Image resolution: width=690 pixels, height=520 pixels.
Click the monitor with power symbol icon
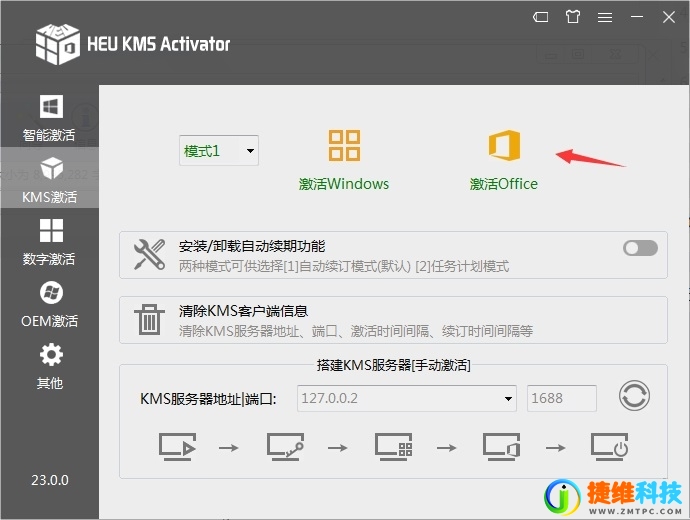pos(609,447)
